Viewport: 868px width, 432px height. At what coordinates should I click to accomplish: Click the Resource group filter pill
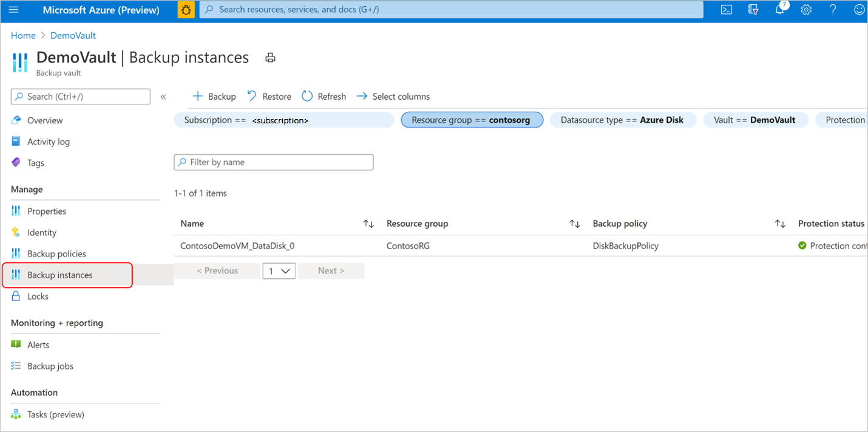point(472,120)
